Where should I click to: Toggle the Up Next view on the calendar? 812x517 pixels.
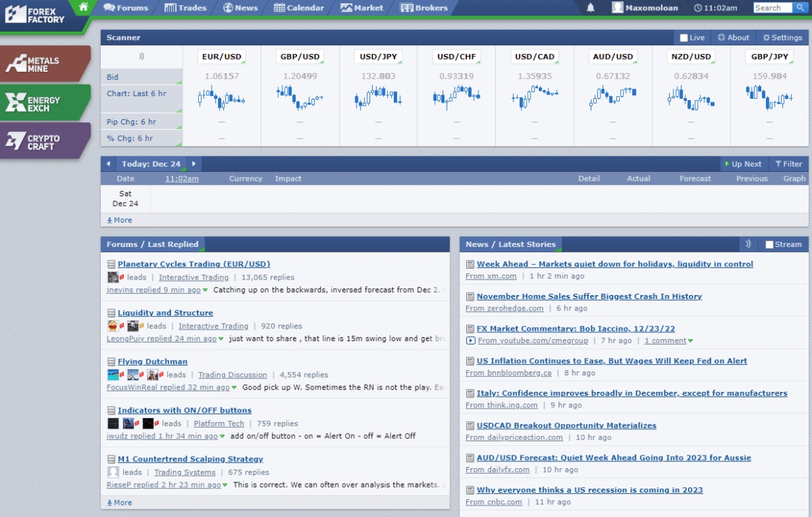click(743, 163)
